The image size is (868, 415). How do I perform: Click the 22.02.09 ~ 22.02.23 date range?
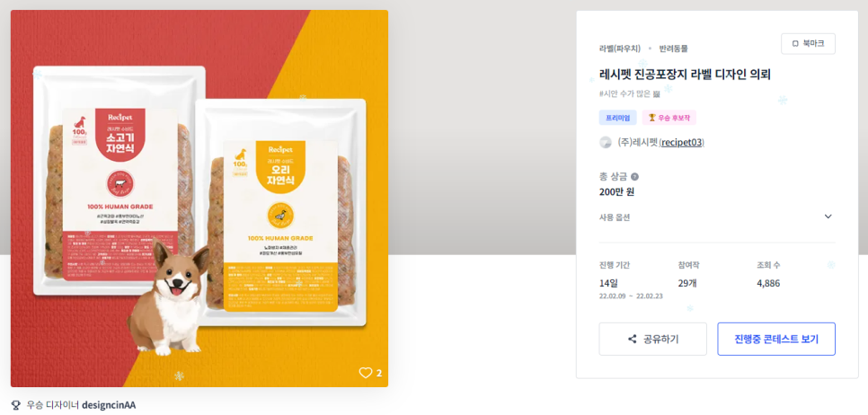[631, 296]
